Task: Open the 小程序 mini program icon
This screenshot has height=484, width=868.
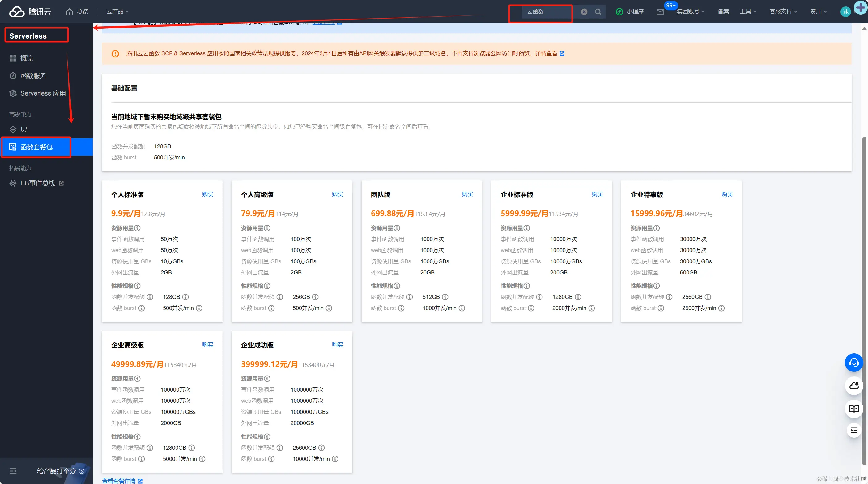Action: 619,12
